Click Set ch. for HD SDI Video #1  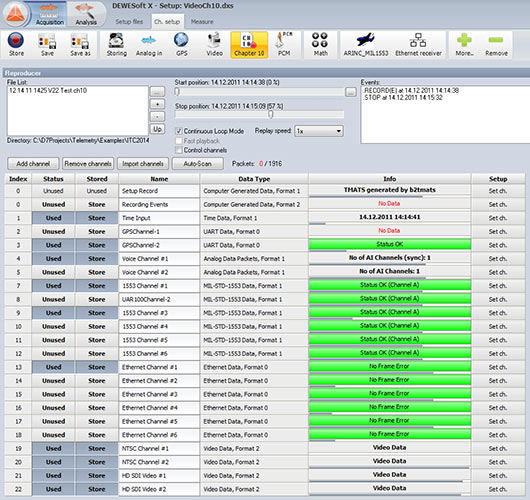(498, 475)
